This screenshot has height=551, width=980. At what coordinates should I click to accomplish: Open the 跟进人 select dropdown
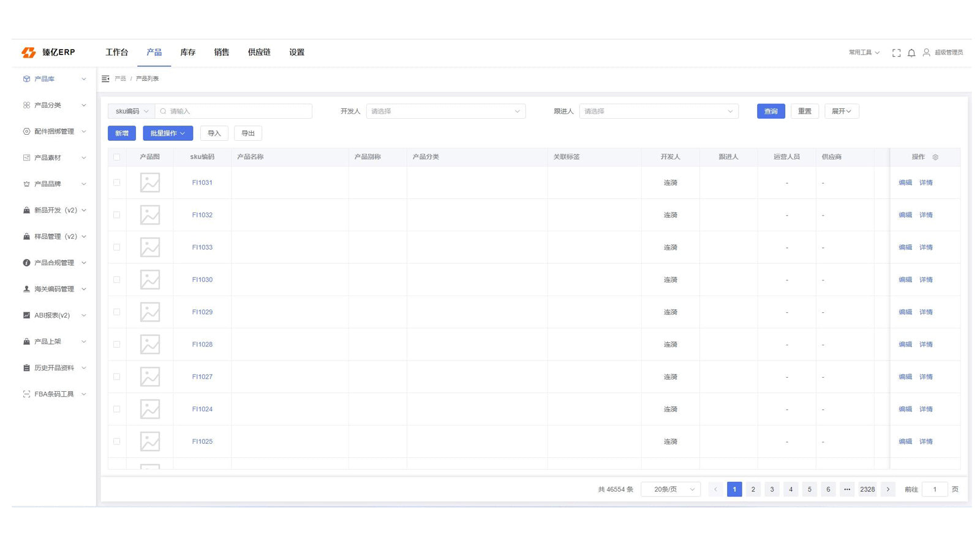659,111
